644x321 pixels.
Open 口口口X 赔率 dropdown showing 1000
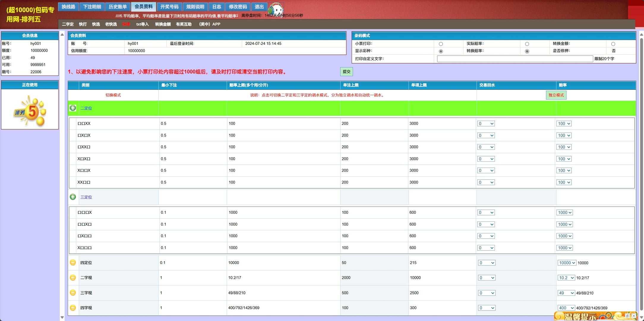[564, 213]
